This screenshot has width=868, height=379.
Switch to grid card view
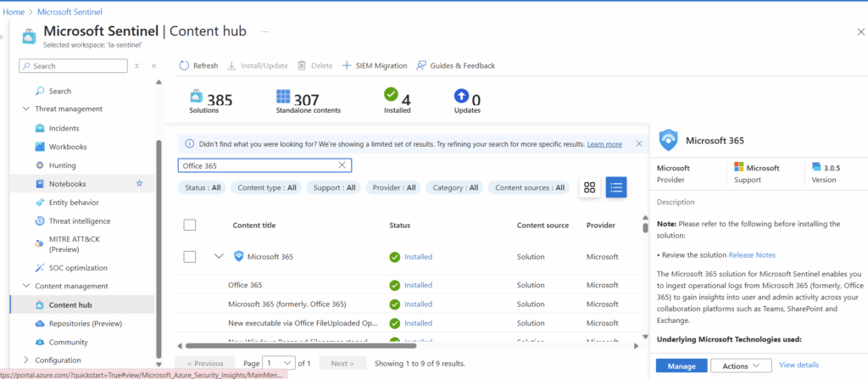590,187
